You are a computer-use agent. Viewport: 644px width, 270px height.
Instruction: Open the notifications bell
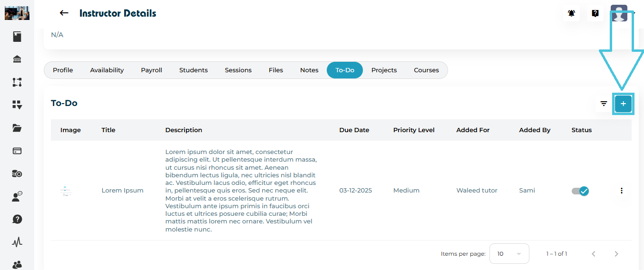571,13
